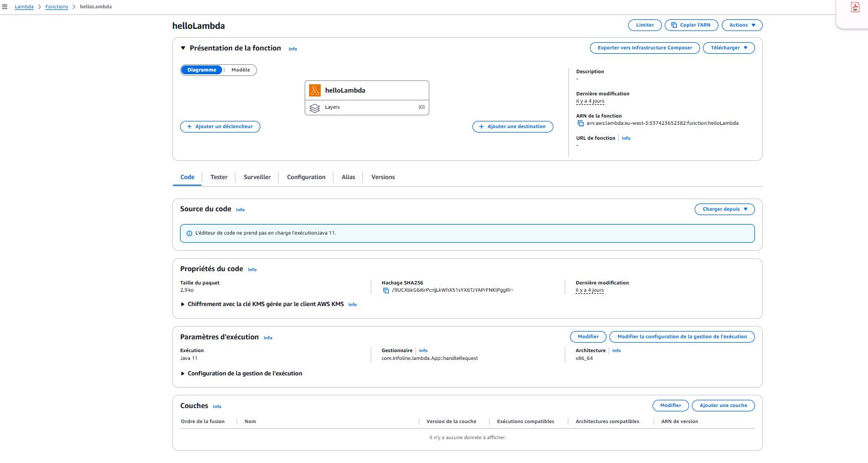Open the Actions dropdown menu

click(x=742, y=26)
